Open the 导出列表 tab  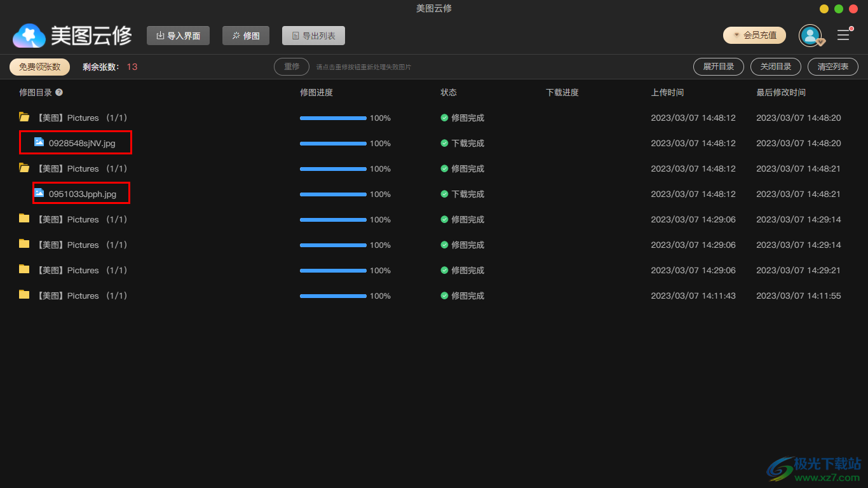point(313,36)
